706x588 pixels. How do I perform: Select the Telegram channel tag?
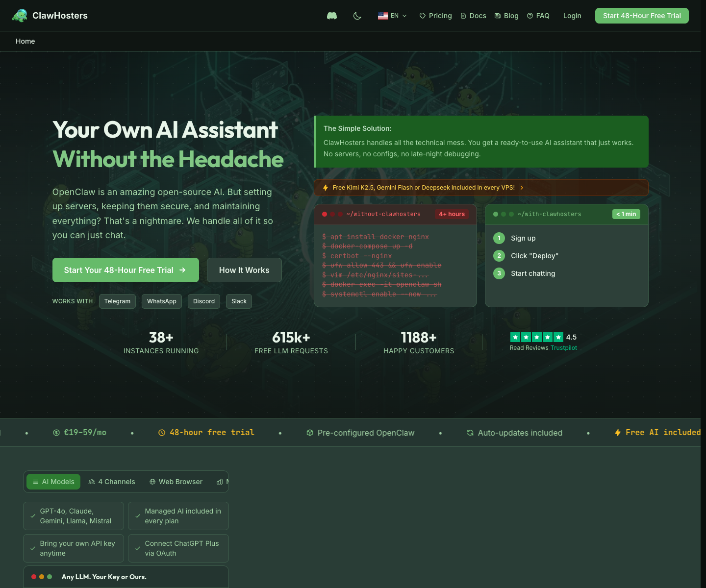[x=117, y=301]
